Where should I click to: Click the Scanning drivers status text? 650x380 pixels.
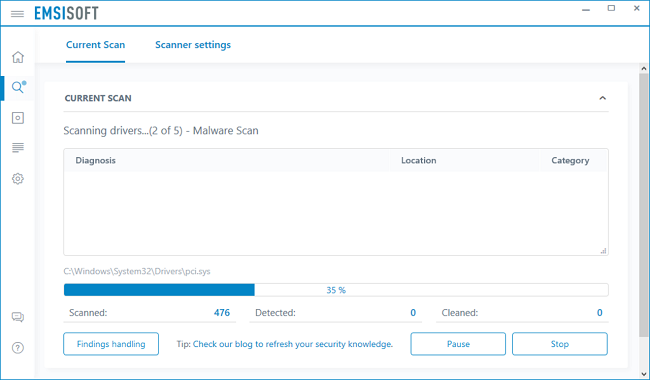pyautogui.click(x=161, y=131)
